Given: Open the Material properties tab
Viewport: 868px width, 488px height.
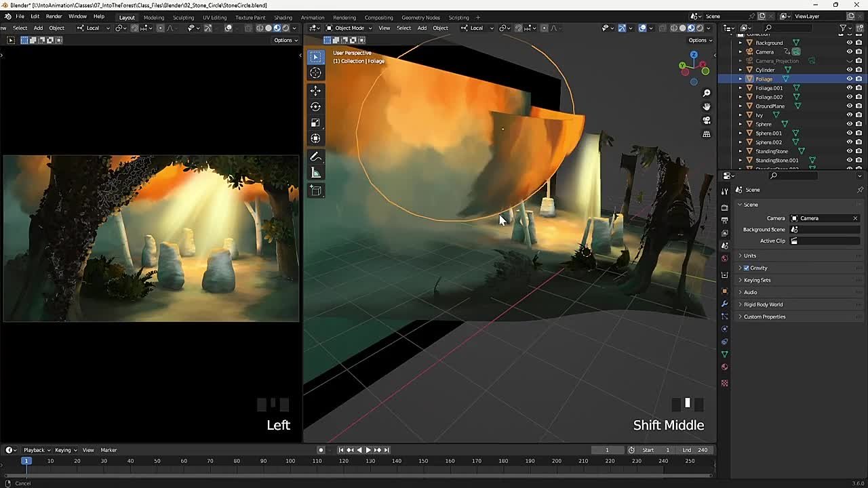Looking at the screenshot, I should click(x=724, y=367).
